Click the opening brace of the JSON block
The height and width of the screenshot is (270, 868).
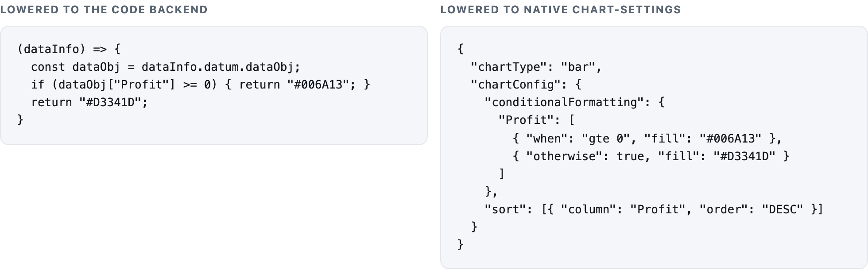pos(461,49)
